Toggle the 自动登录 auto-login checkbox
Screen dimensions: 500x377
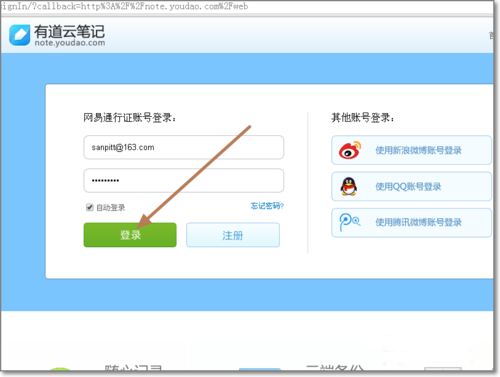click(x=89, y=207)
